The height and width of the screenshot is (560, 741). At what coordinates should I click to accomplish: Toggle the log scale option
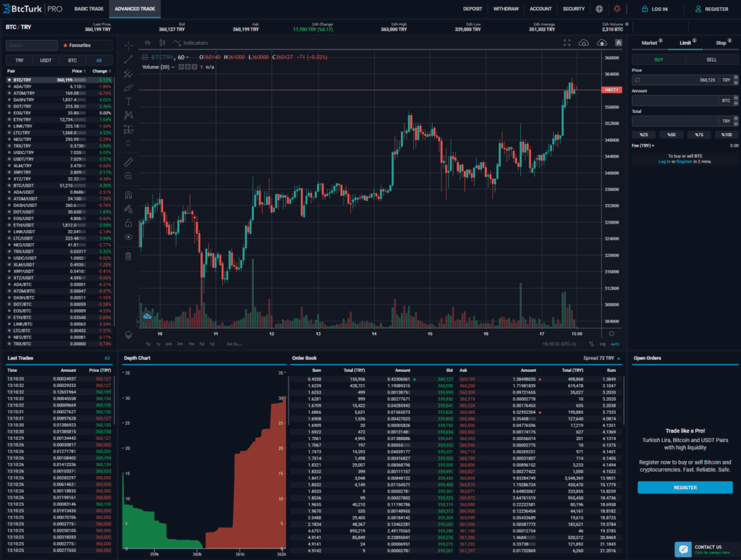coord(603,344)
